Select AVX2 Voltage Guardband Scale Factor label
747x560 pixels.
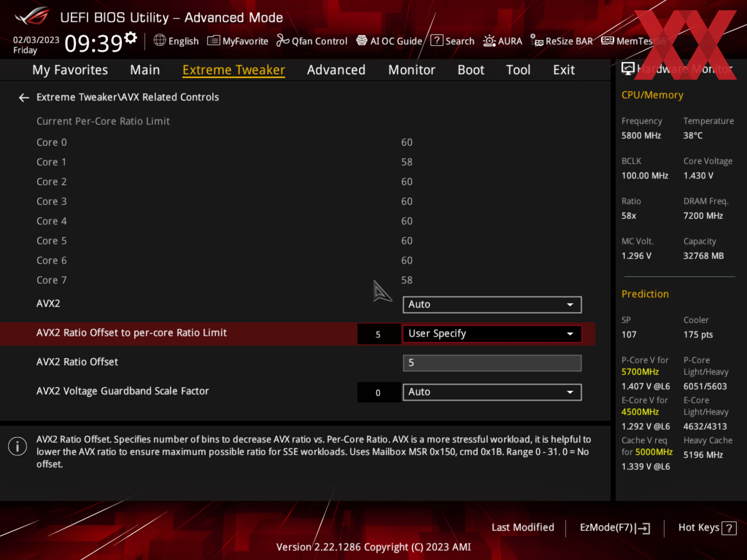(x=123, y=391)
